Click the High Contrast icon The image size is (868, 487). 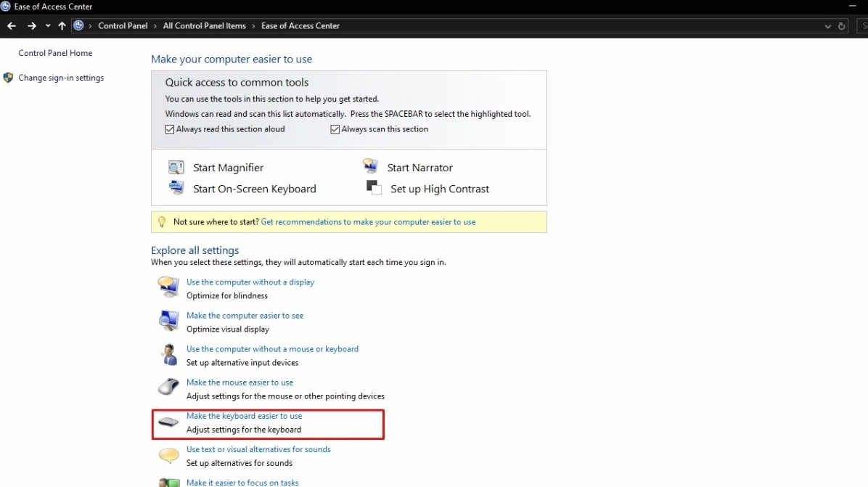pyautogui.click(x=374, y=188)
